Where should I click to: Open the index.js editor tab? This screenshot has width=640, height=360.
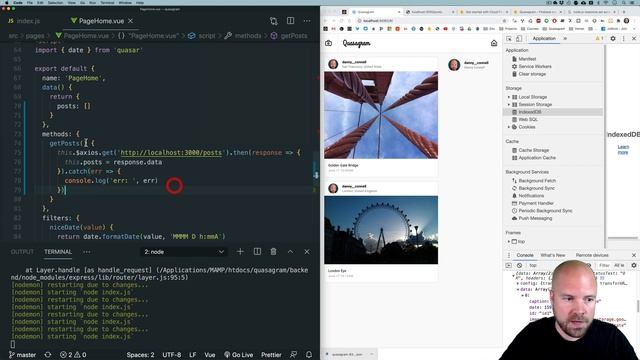tap(24, 21)
